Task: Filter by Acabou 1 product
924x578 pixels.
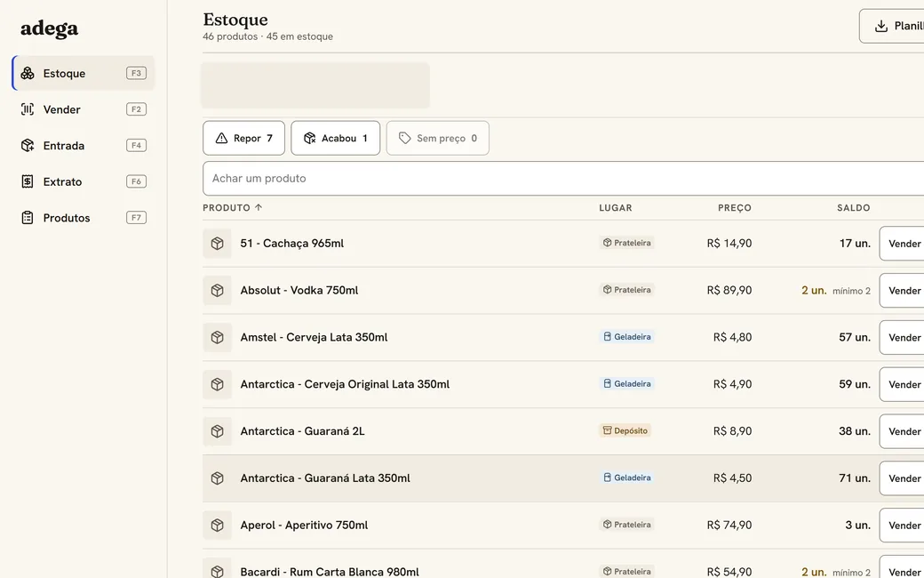Action: click(335, 138)
